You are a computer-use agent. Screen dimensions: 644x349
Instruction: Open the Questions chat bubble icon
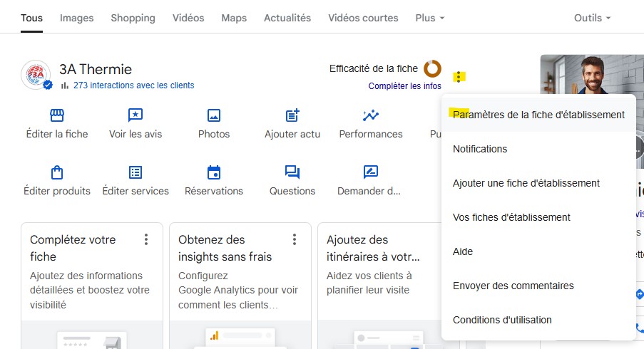[x=292, y=172]
